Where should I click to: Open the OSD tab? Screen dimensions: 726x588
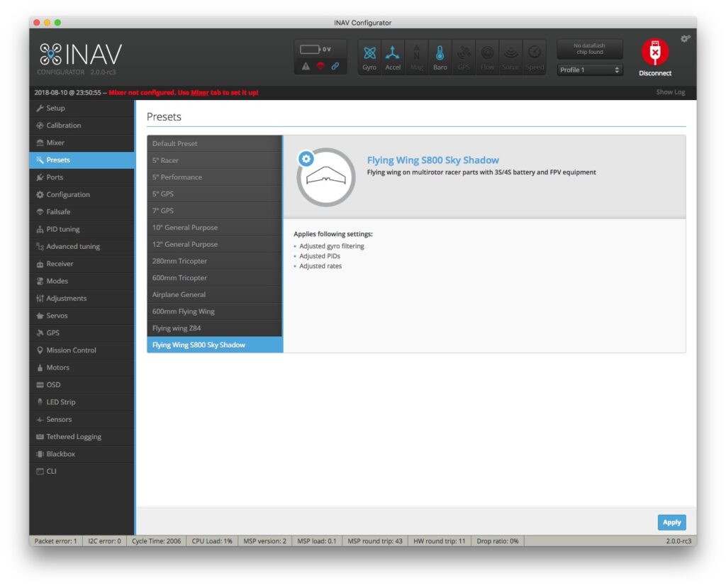53,384
